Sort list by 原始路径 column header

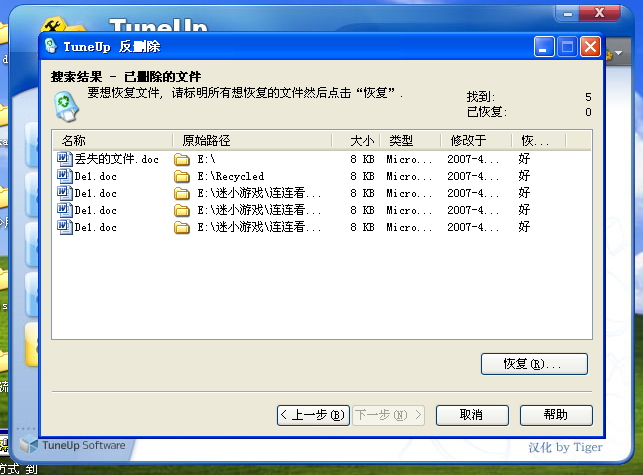(x=252, y=141)
